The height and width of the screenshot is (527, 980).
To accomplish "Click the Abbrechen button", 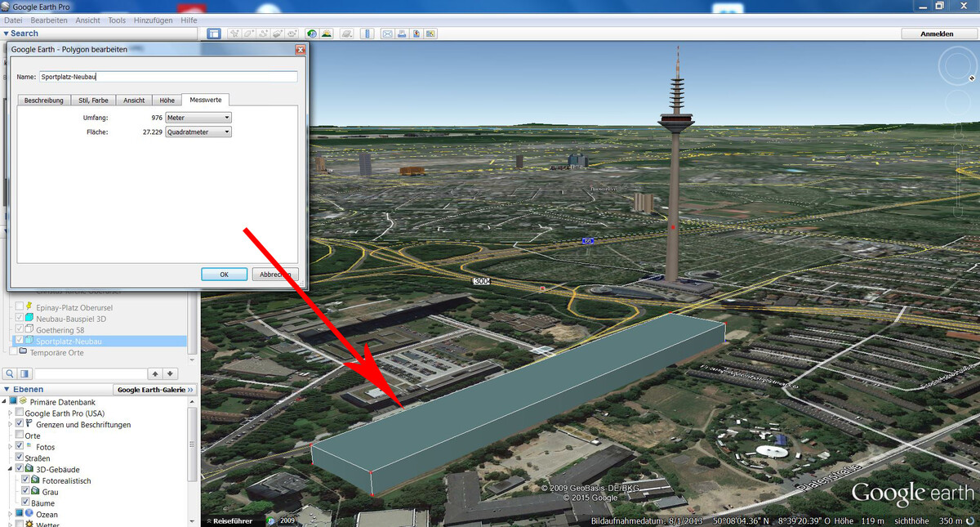I will click(275, 275).
